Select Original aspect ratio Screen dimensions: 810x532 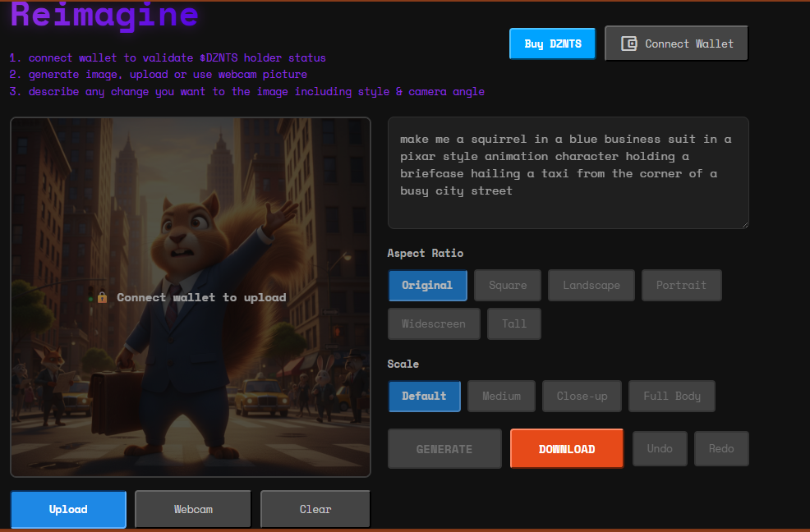pos(427,285)
